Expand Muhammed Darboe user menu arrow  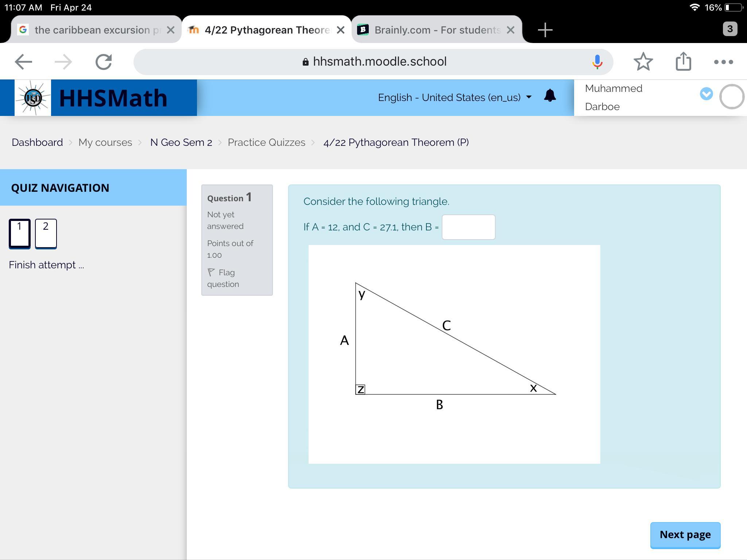tap(706, 94)
